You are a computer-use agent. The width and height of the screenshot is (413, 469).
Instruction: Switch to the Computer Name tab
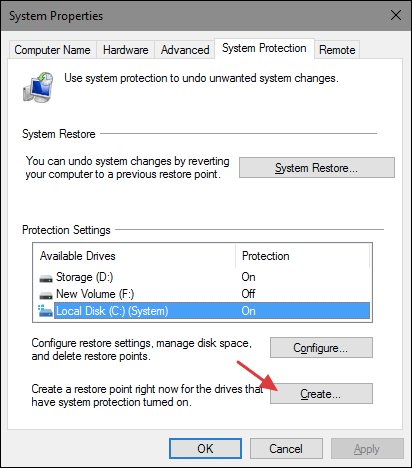[x=52, y=50]
